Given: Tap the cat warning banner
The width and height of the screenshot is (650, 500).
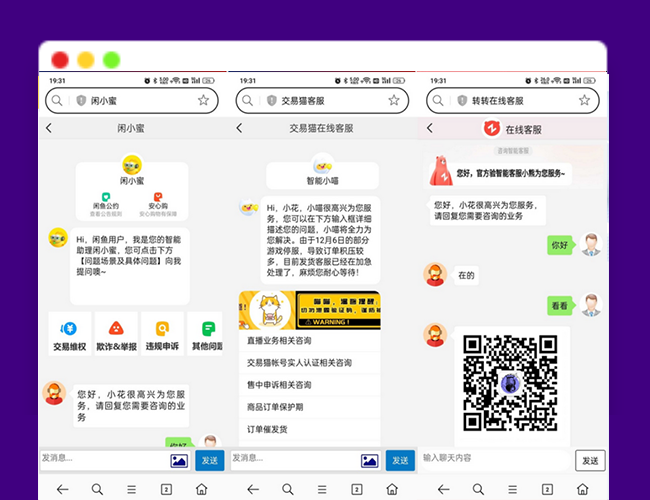Looking at the screenshot, I should 310,310.
